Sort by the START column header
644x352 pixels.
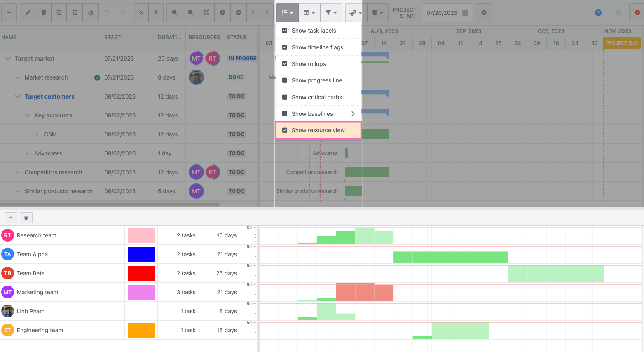click(x=112, y=37)
